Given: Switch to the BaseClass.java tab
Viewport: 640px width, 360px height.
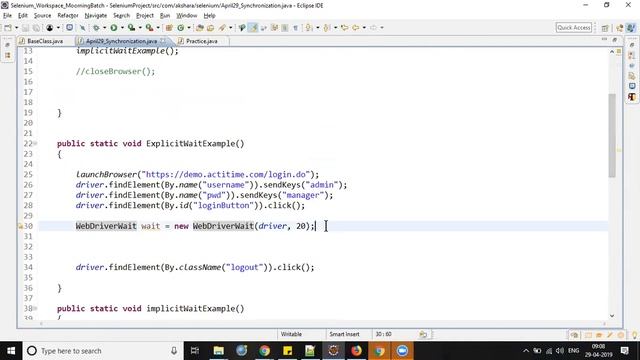Looking at the screenshot, I should [45, 41].
